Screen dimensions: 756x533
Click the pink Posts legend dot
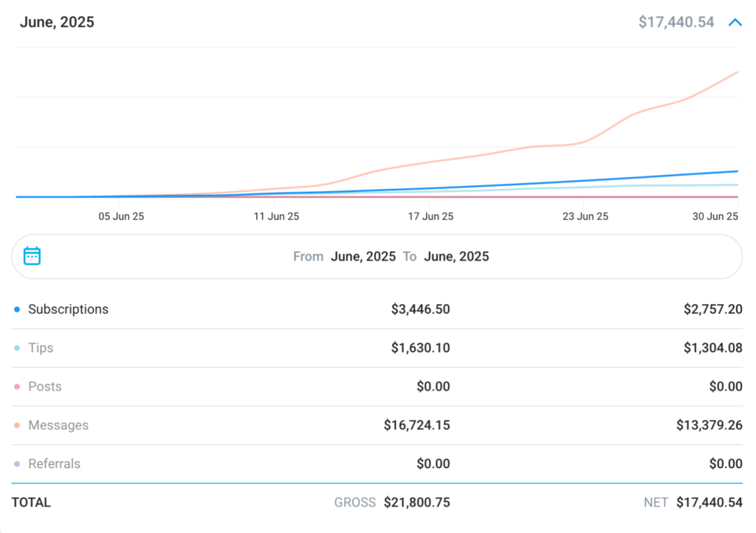(x=17, y=387)
